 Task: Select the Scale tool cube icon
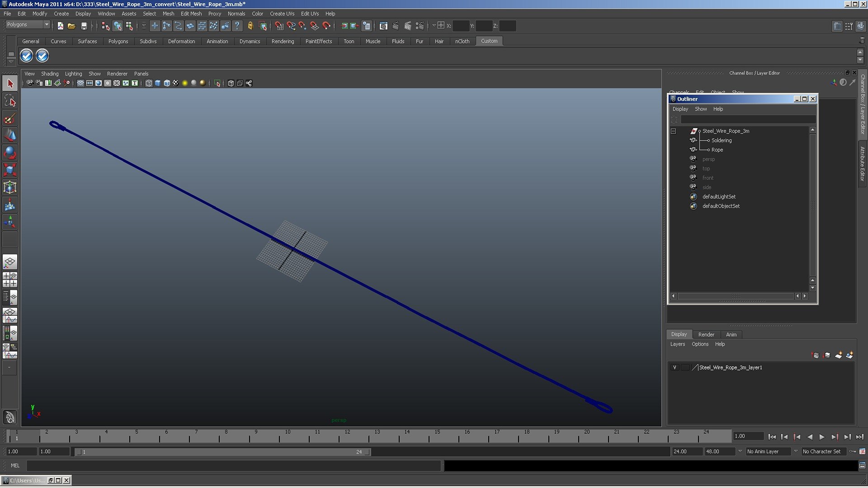pos(10,169)
